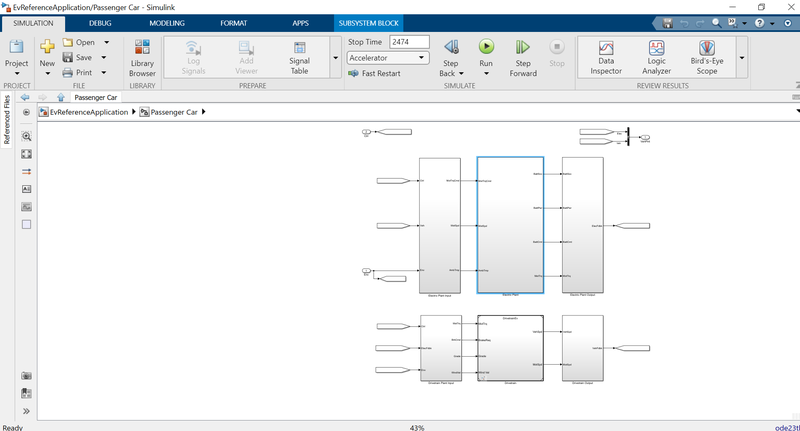Click the Open folder icon

point(67,42)
